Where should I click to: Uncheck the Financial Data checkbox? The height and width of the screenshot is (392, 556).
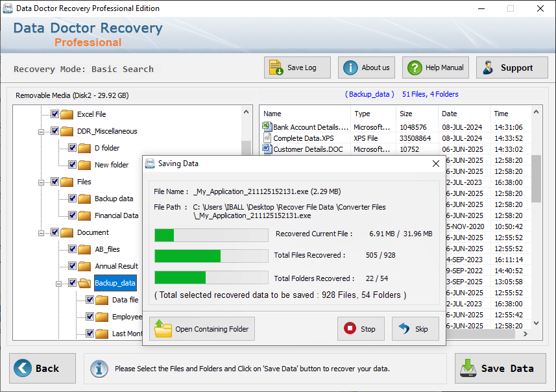(72, 215)
